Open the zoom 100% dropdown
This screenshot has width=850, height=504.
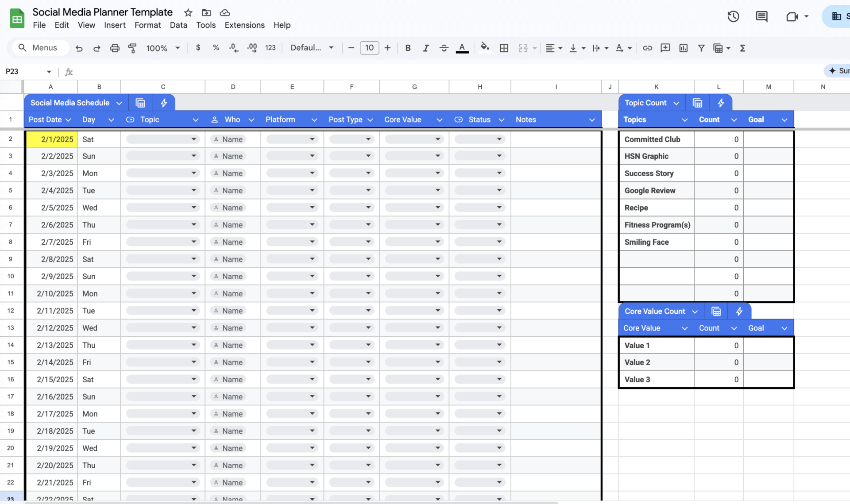pyautogui.click(x=163, y=48)
